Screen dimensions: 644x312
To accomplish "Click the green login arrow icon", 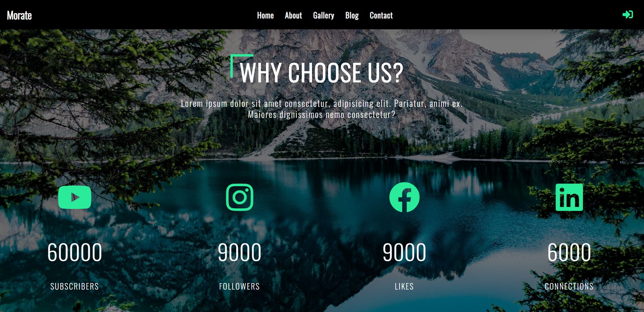I will (627, 14).
